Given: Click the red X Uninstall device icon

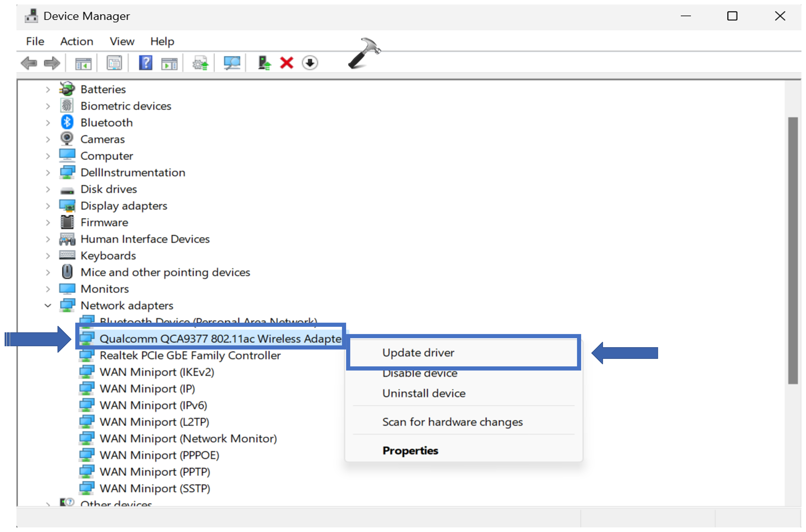Looking at the screenshot, I should [287, 63].
